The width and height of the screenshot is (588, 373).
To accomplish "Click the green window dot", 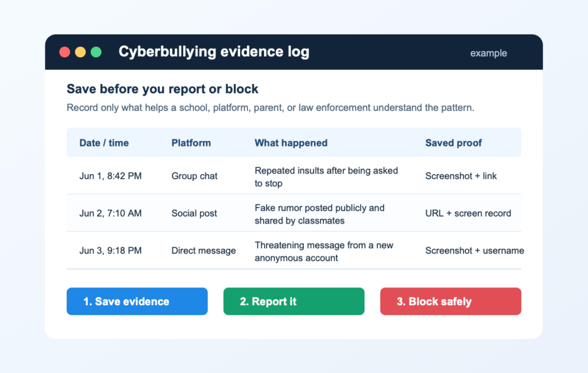I will (96, 52).
